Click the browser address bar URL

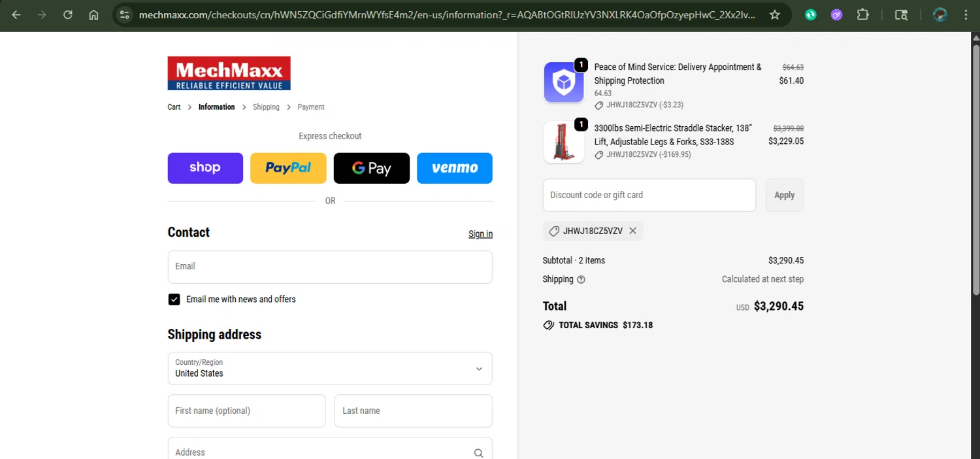click(x=447, y=14)
